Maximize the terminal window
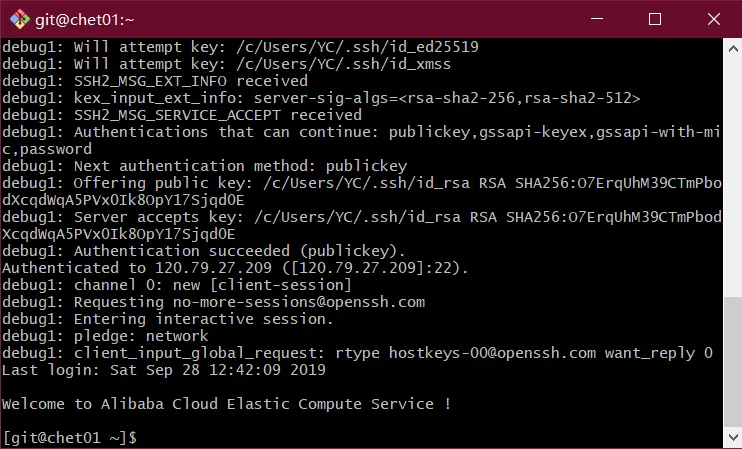The height and width of the screenshot is (449, 742). point(655,19)
